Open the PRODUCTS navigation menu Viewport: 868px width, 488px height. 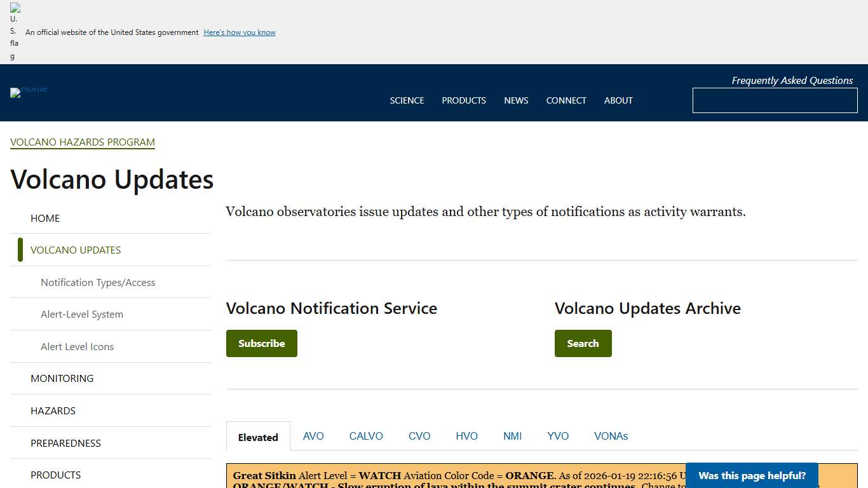464,100
